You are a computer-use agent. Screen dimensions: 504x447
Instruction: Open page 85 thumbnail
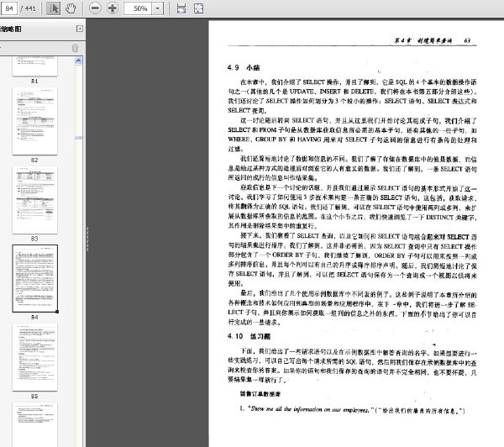[34, 357]
